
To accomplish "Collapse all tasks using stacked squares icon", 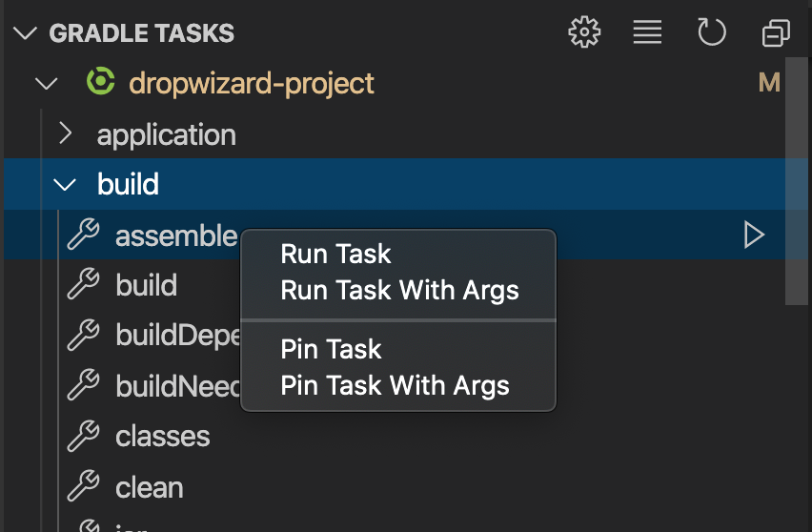I will point(776,32).
